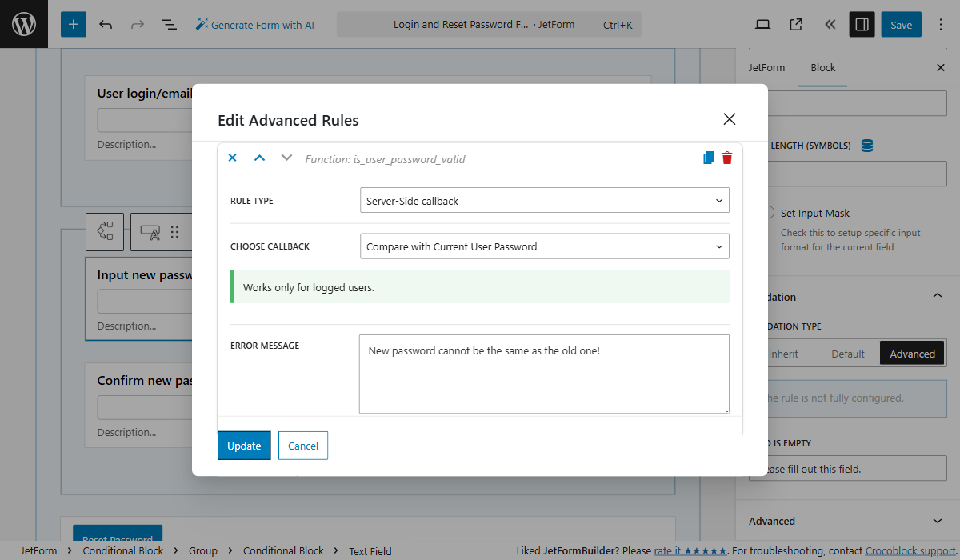Delete the is_user_password_valid rule
This screenshot has height=560, width=960.
pyautogui.click(x=726, y=158)
